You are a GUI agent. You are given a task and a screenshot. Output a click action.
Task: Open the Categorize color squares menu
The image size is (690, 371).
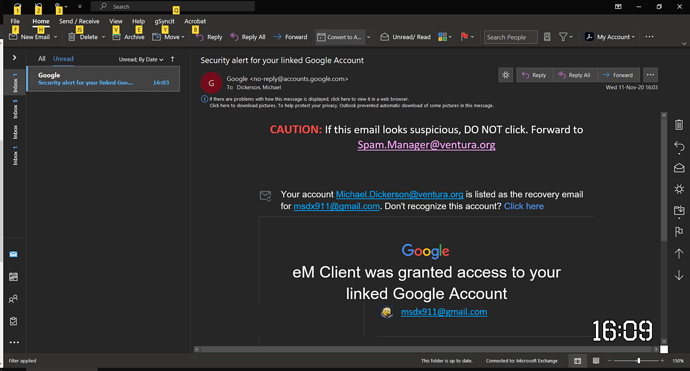[444, 37]
